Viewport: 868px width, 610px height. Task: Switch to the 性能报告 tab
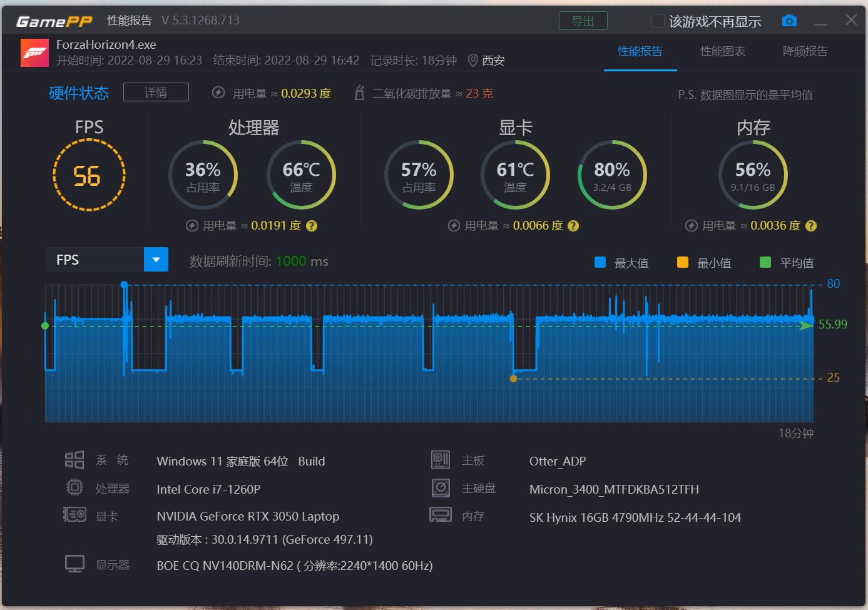click(640, 51)
